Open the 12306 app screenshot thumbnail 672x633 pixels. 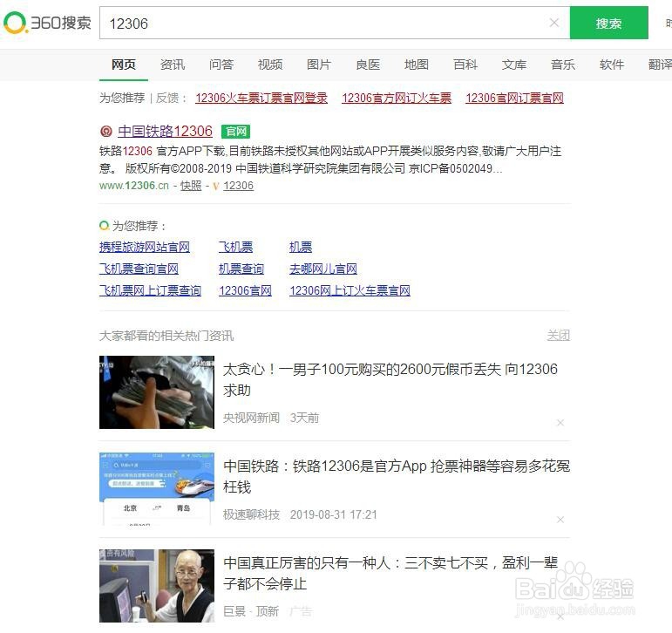(157, 489)
